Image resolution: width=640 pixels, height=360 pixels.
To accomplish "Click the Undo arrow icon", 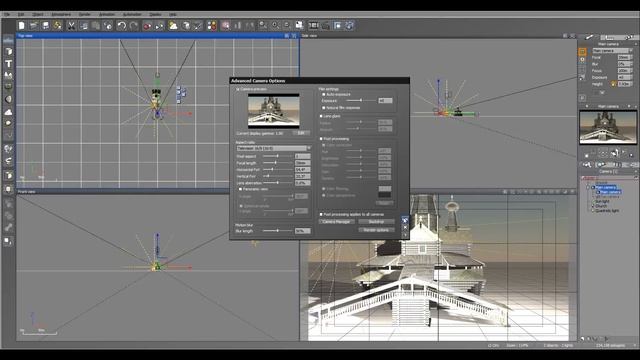I will coord(121,25).
